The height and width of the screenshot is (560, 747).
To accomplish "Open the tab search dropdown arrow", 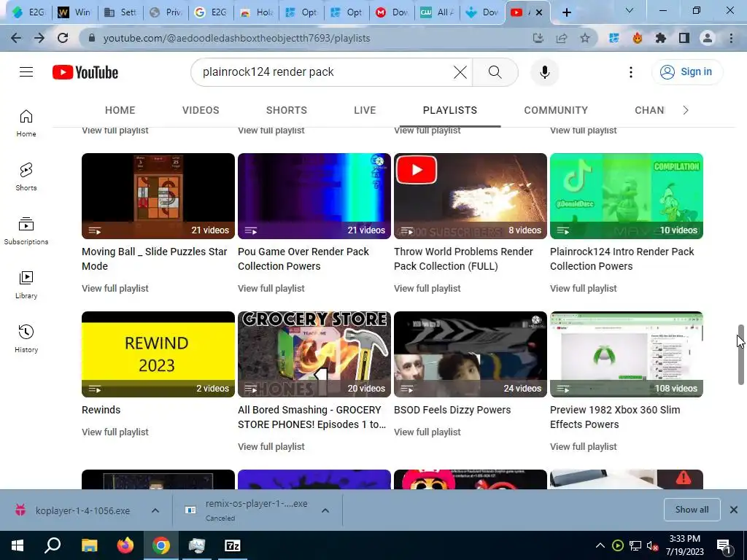I will 629,10.
